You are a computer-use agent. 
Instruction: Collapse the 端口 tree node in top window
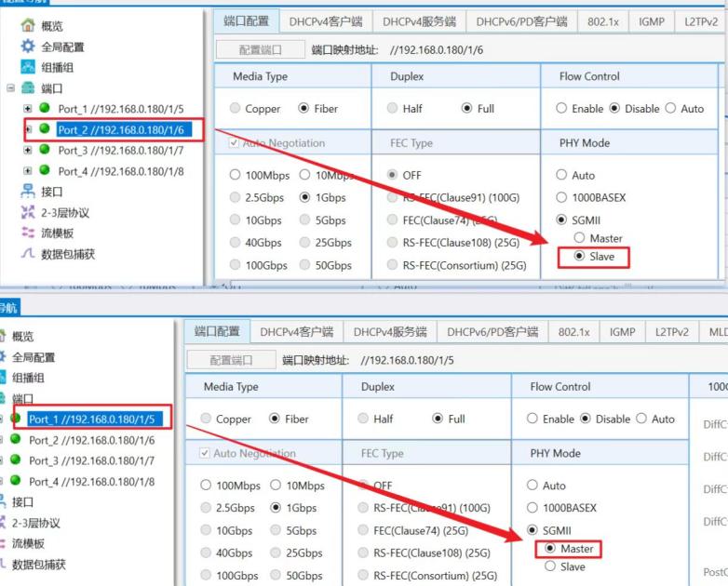coord(10,87)
